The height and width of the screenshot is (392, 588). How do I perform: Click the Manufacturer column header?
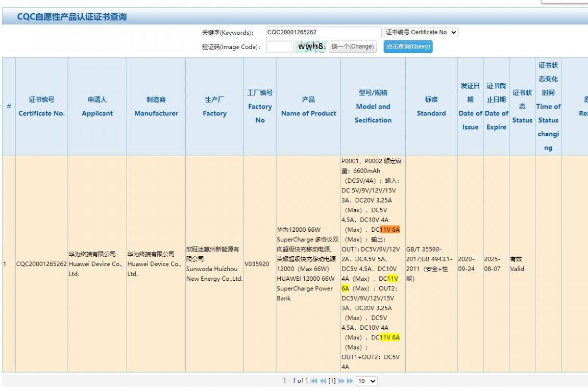point(156,106)
